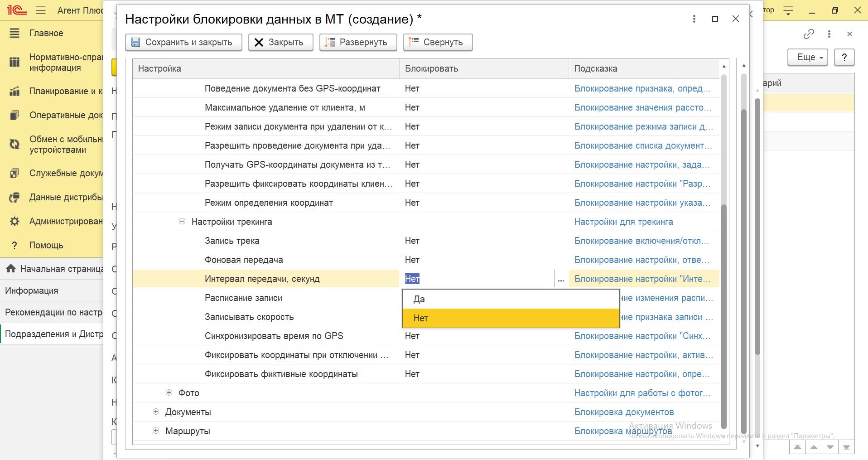The image size is (868, 460).
Task: Select Нет in the dropdown list
Action: coord(511,318)
